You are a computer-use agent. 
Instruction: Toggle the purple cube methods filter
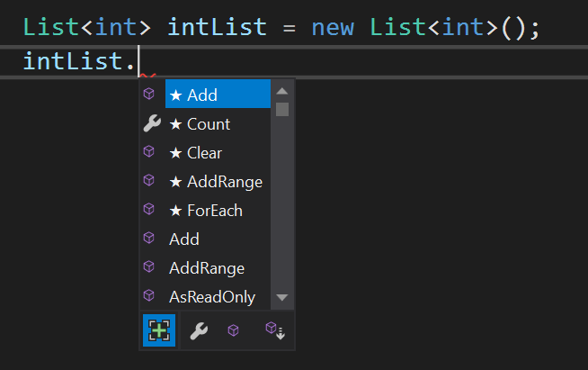(233, 330)
